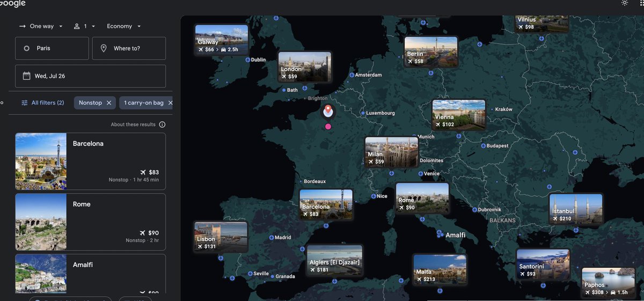Click the Barcelona $83 price

153,173
